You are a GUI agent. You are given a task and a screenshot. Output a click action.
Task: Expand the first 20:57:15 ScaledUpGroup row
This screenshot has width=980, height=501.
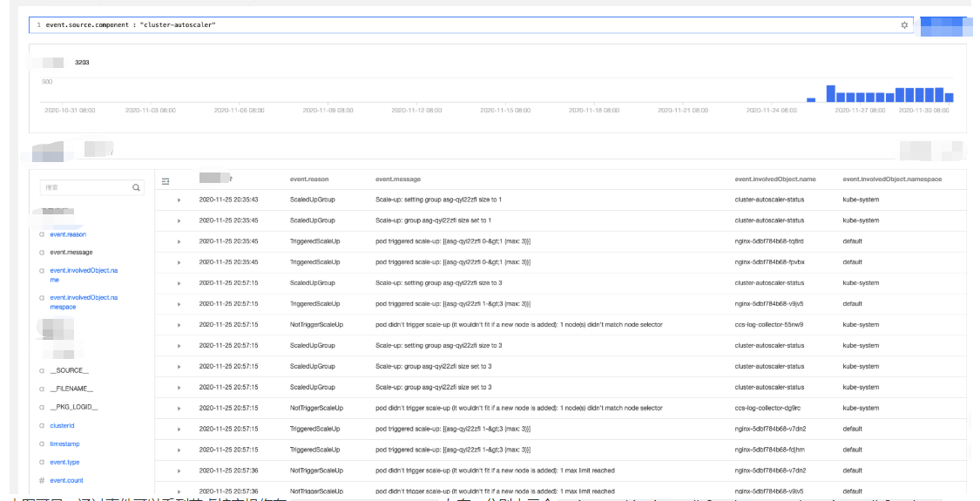[179, 283]
